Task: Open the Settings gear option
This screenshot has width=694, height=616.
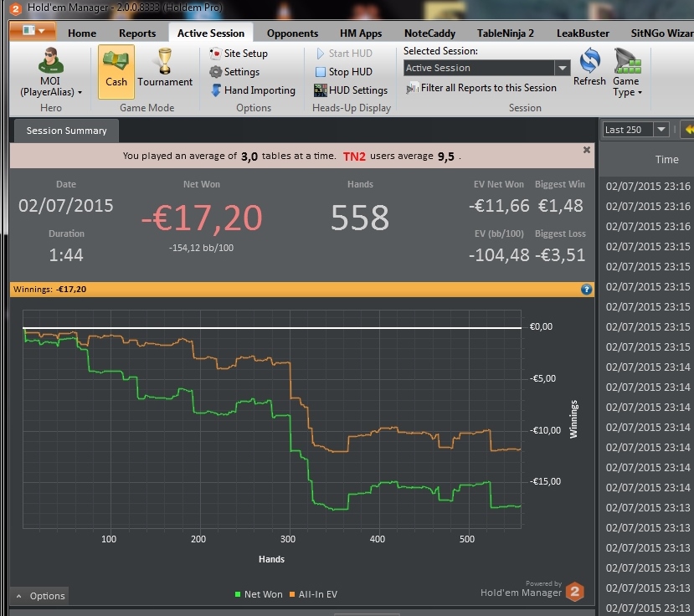Action: [234, 72]
